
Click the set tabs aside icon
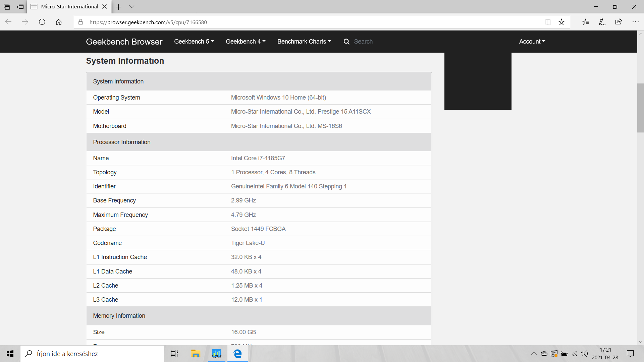20,7
